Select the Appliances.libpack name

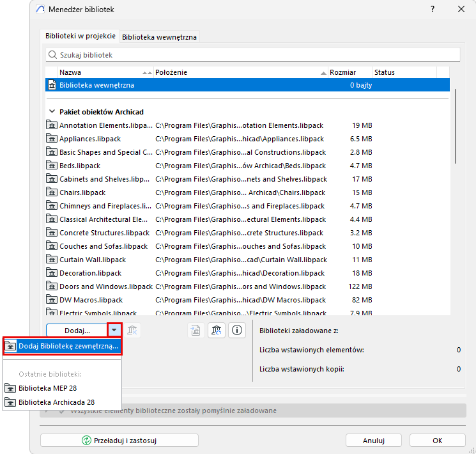(x=90, y=139)
